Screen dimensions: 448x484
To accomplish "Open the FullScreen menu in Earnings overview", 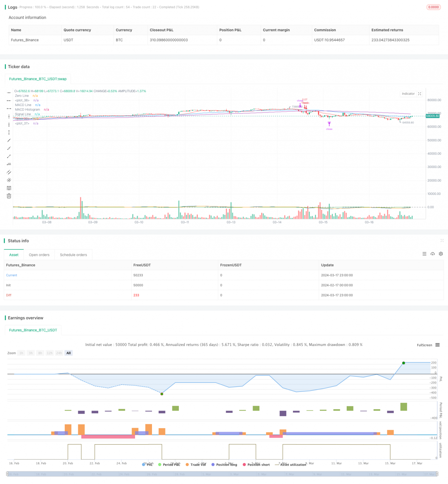I will pos(437,345).
